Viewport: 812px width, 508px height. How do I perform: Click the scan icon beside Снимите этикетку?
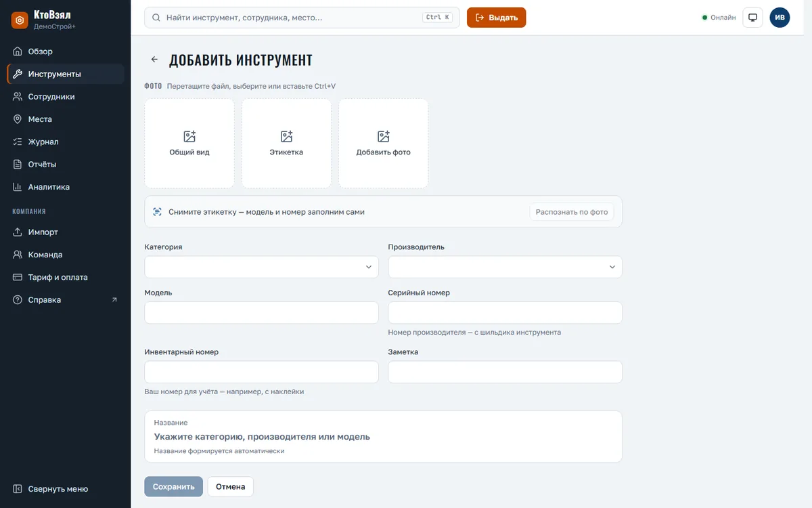(x=158, y=212)
